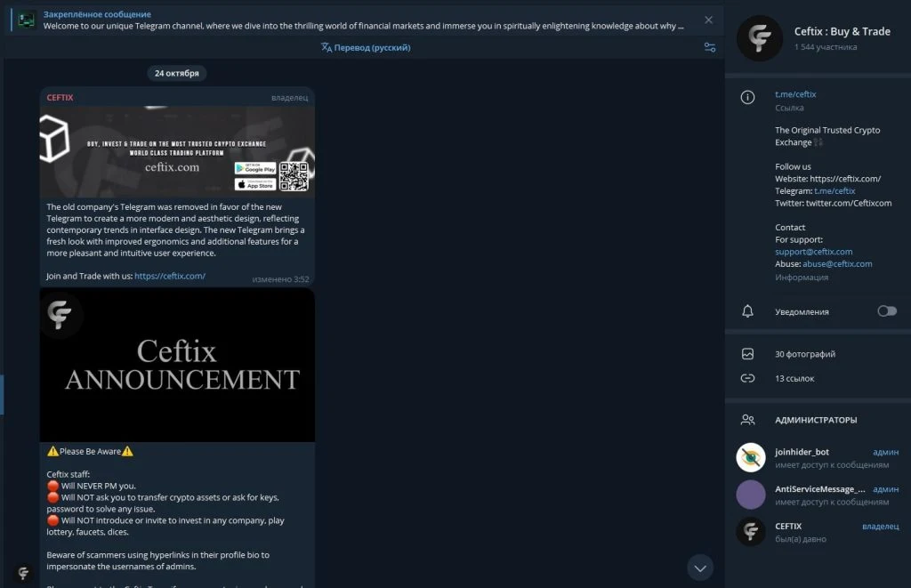Open the abuse@ceftix.com email link
911x588 pixels.
pyautogui.click(x=837, y=264)
